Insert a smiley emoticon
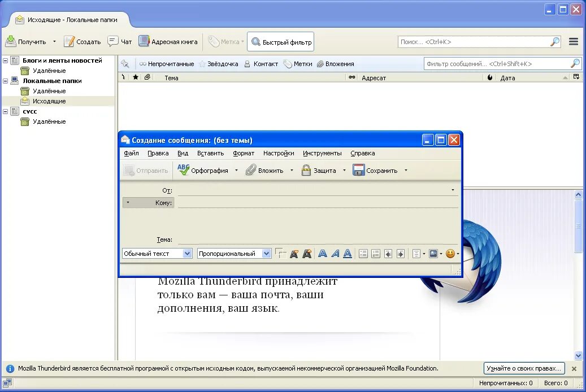This screenshot has width=586, height=392. tap(450, 254)
